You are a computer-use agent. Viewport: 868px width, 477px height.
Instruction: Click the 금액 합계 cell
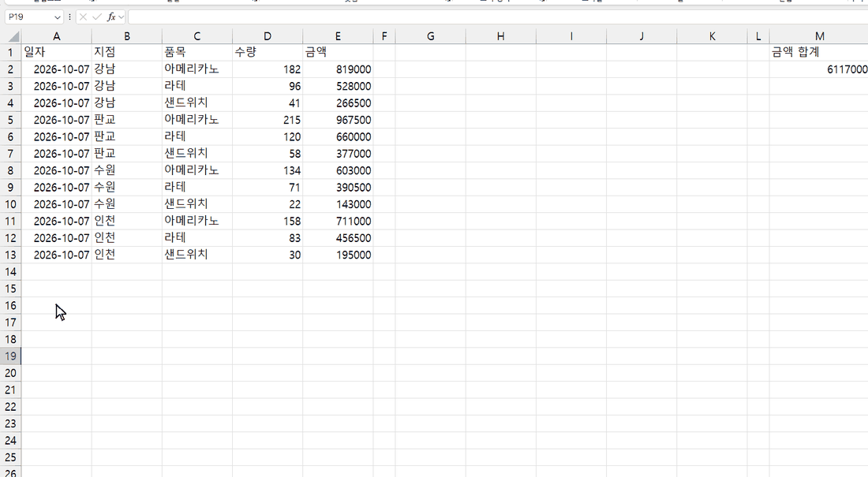click(819, 53)
